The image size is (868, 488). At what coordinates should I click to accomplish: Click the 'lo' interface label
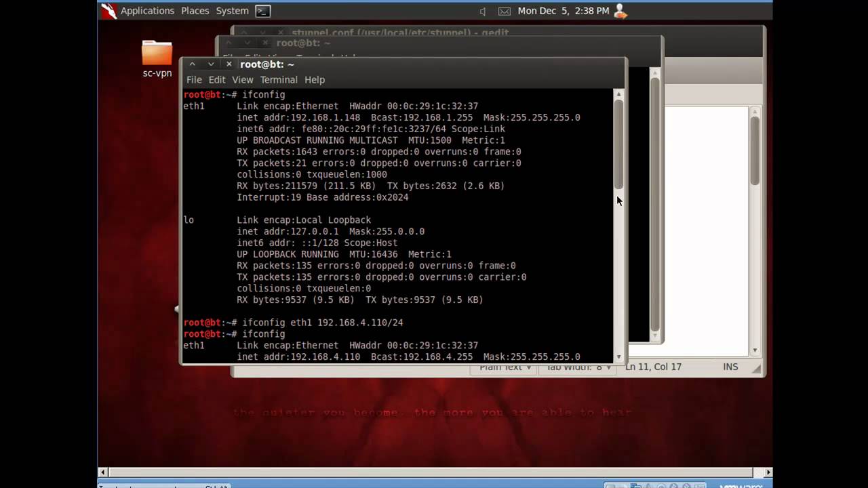[189, 220]
